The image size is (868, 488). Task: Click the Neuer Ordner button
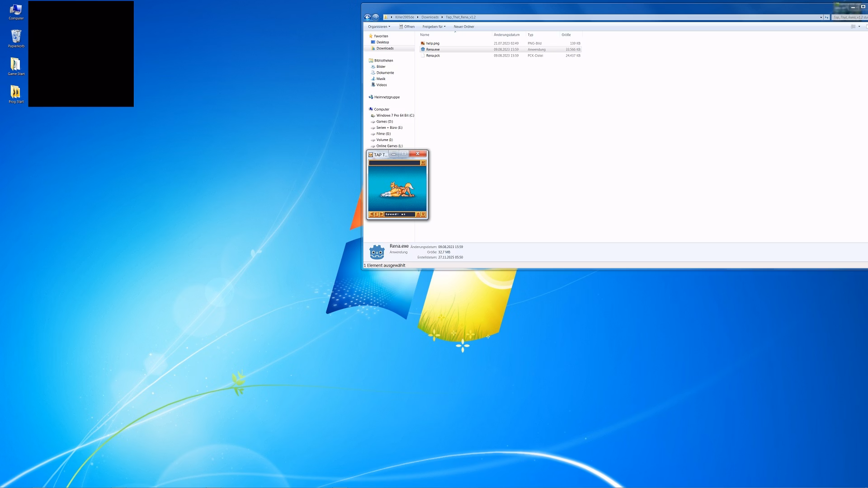464,27
